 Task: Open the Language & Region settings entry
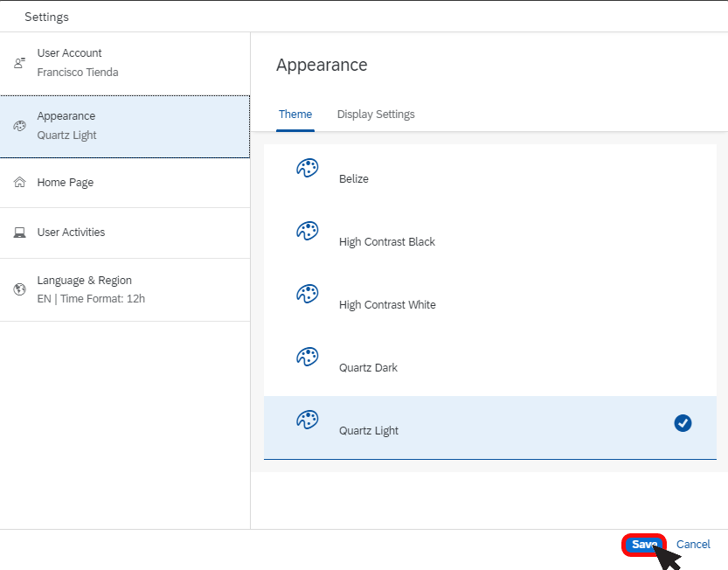pos(125,290)
